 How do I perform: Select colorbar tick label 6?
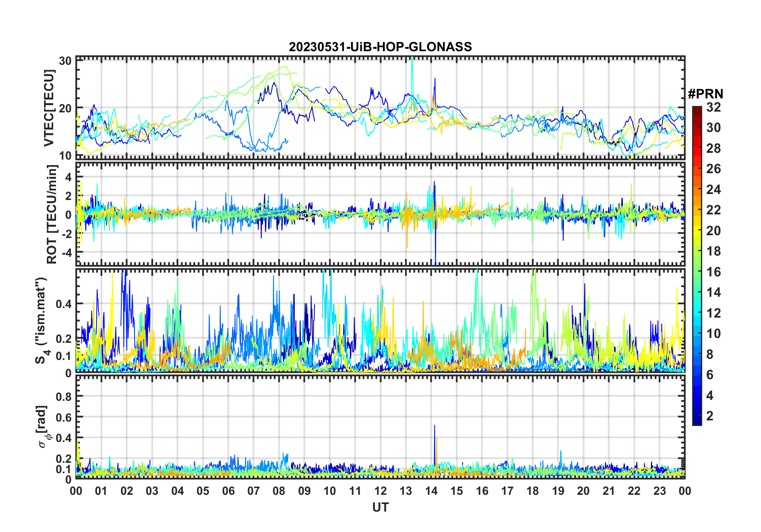710,375
